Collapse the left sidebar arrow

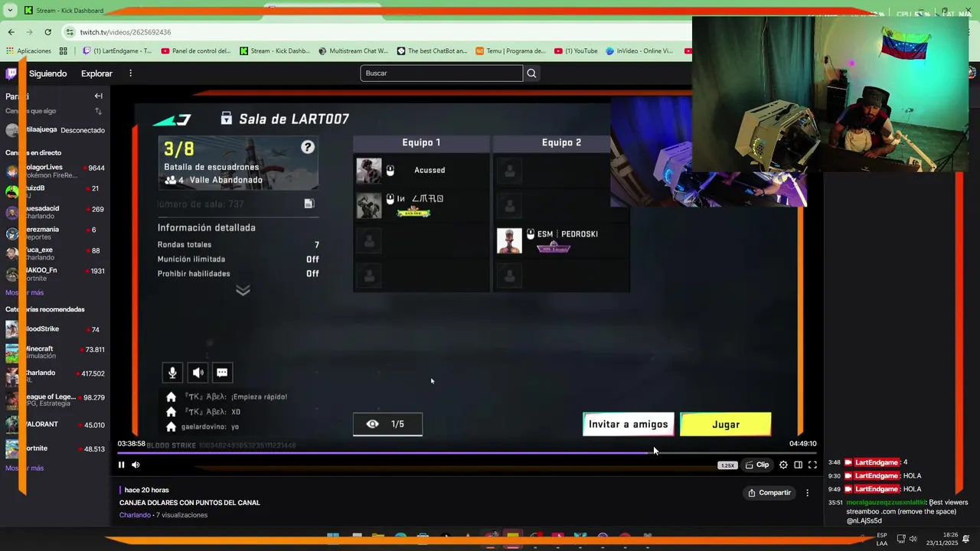[98, 96]
